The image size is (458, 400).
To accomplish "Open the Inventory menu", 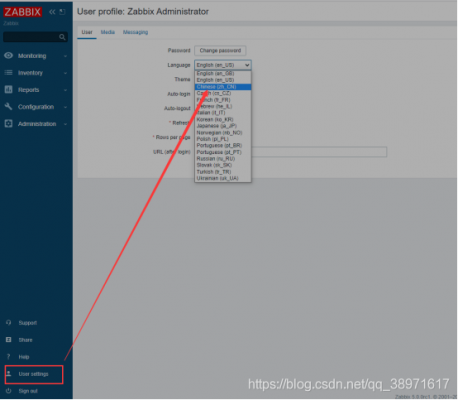I will coord(30,73).
